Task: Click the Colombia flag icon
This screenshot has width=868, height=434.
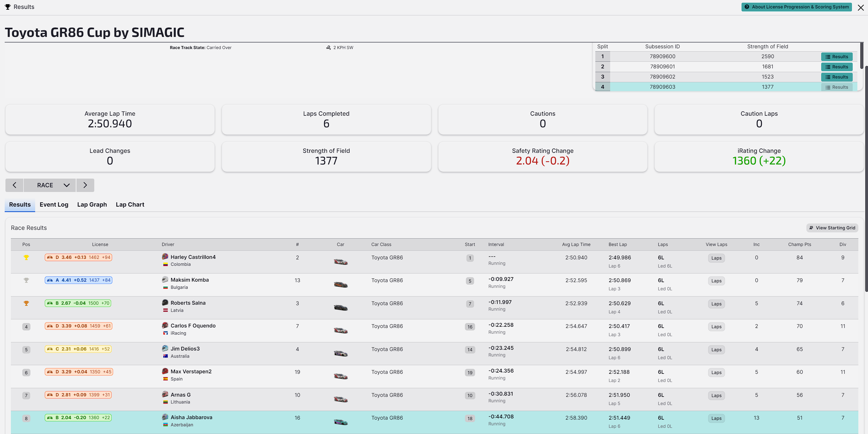Action: [x=166, y=264]
